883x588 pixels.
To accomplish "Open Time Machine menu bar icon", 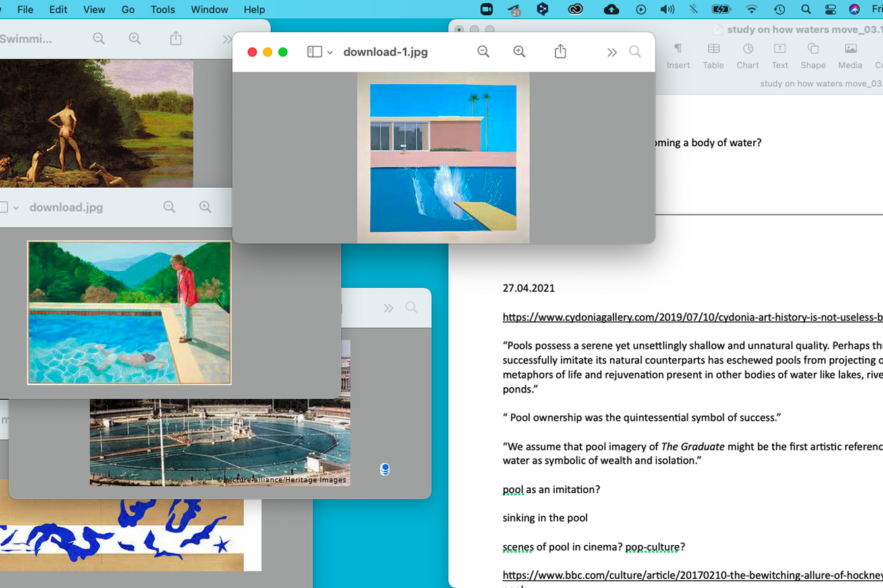I will (780, 9).
